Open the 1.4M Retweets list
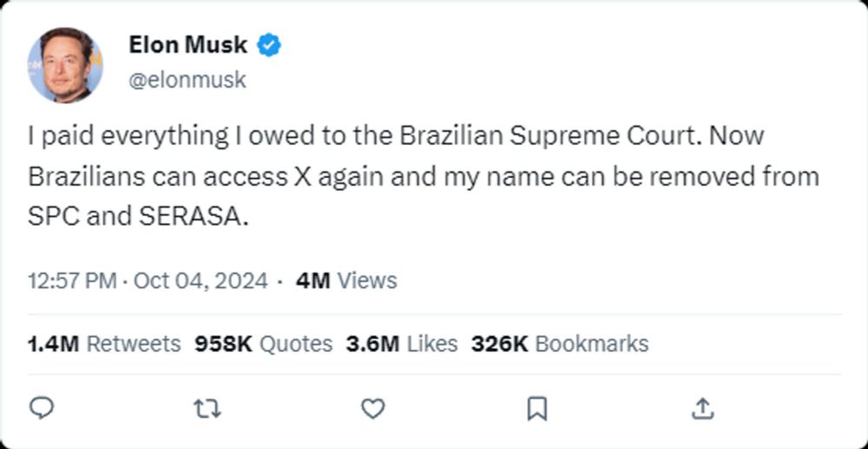868x449 pixels. coord(104,344)
